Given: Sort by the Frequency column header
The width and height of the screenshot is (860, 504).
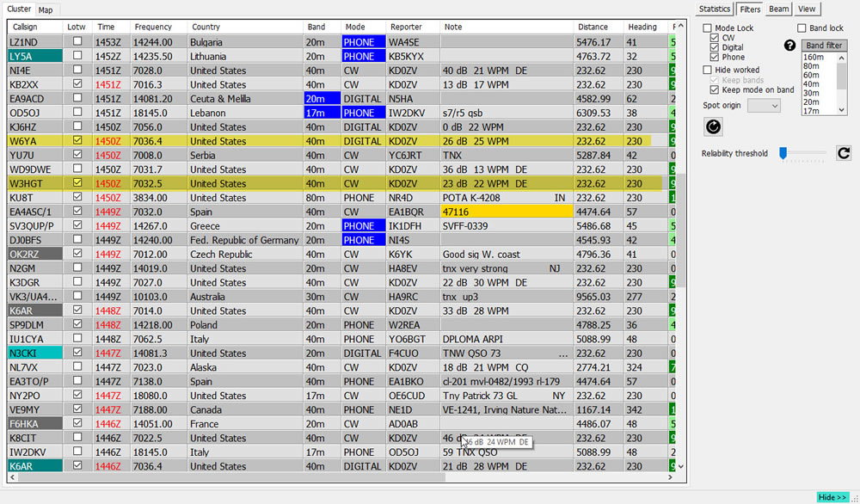Looking at the screenshot, I should pos(158,27).
